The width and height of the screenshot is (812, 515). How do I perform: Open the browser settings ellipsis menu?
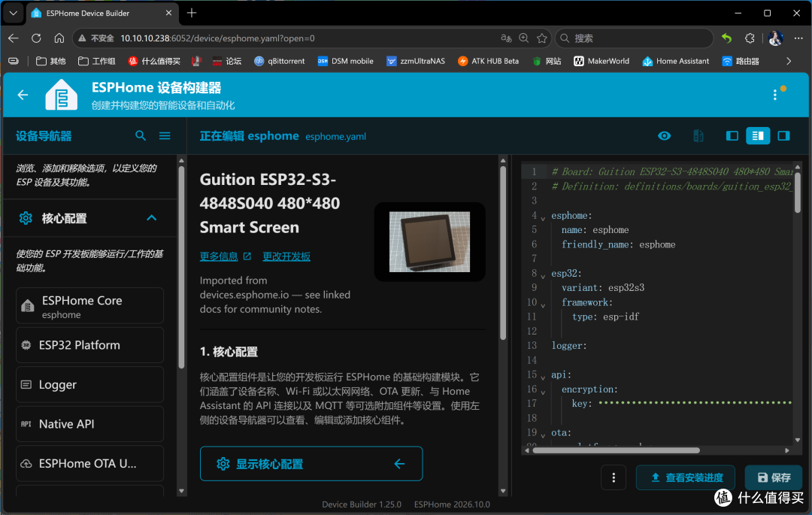(x=798, y=38)
